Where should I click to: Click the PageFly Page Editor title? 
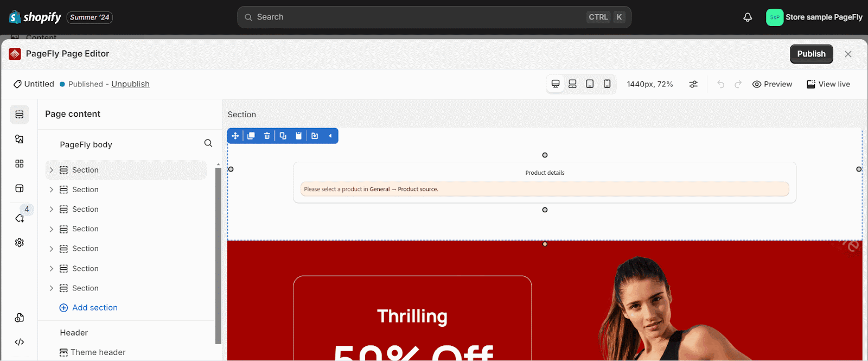point(67,54)
